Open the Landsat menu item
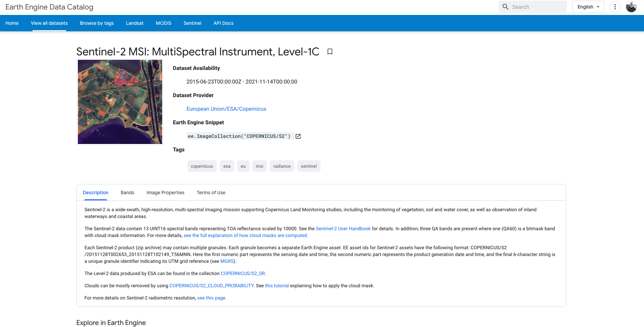This screenshot has height=327, width=644. click(135, 23)
